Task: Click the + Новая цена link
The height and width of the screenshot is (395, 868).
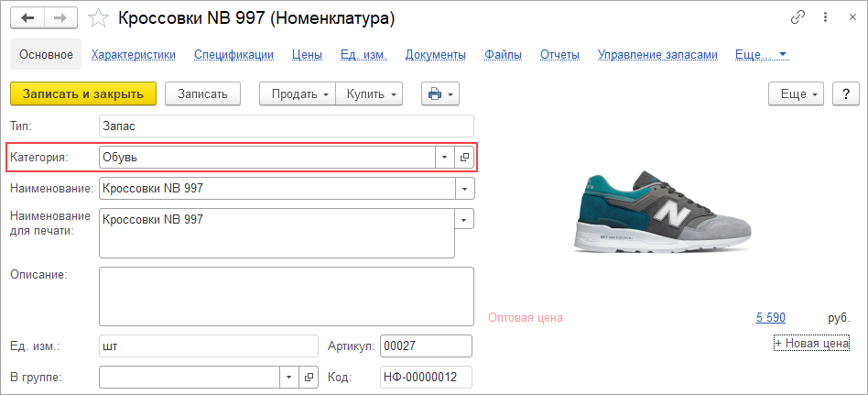Action: coord(811,344)
